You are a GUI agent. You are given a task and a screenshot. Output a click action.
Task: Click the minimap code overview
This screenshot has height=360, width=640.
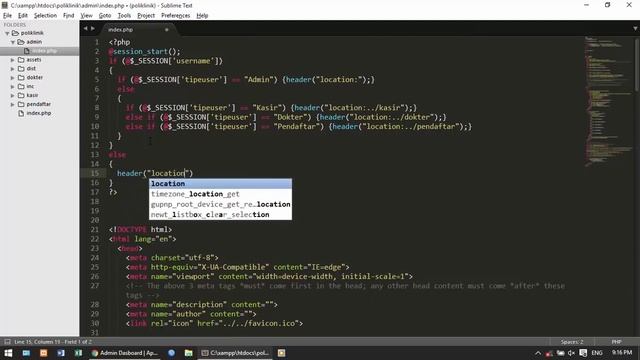[x=608, y=102]
